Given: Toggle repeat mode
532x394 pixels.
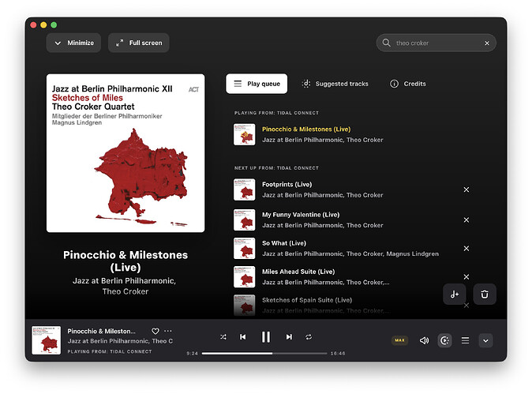Looking at the screenshot, I should (309, 337).
